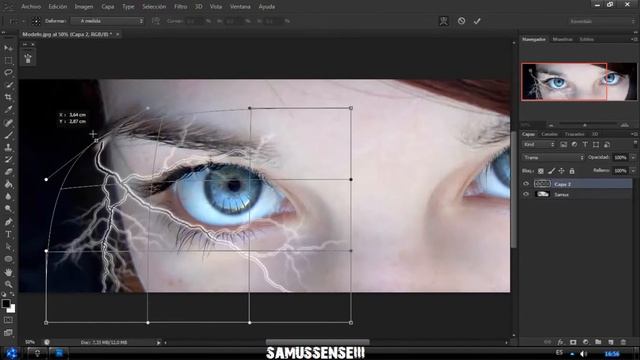Switch between free transform and warp modes
The image size is (640, 360).
(x=444, y=21)
